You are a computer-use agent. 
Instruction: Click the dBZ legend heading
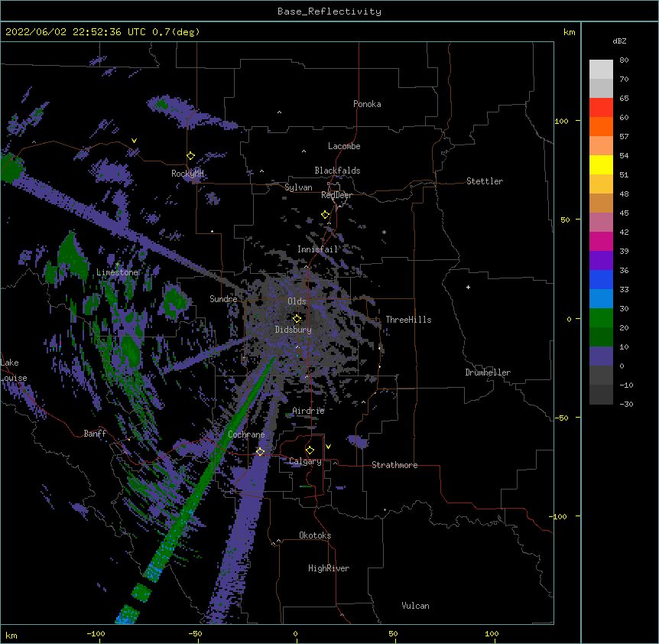[x=619, y=41]
